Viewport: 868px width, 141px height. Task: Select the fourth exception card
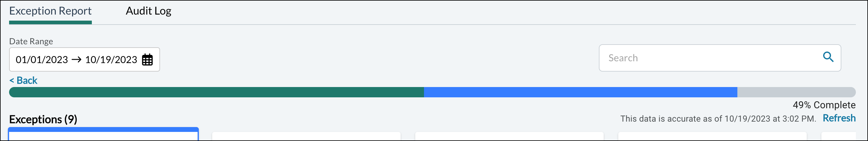point(712,136)
